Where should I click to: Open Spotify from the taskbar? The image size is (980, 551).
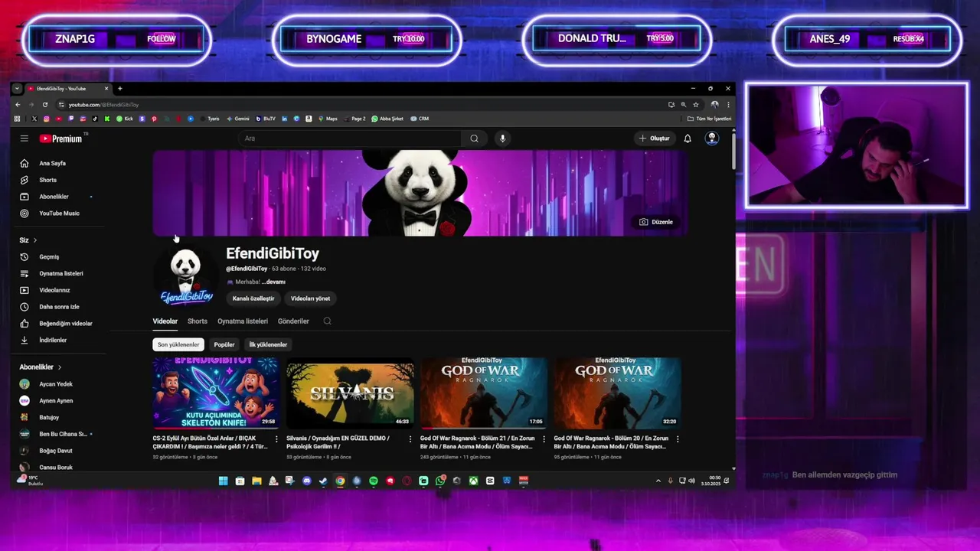373,481
